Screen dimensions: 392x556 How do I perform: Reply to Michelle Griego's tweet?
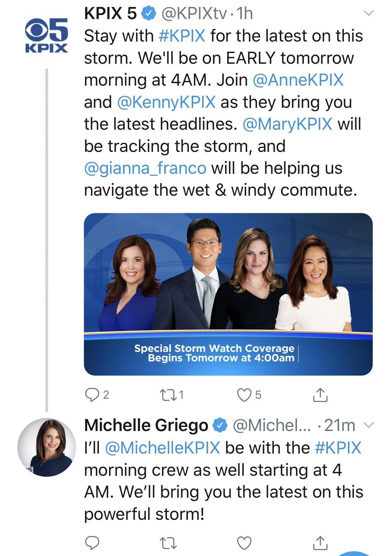[x=92, y=543]
